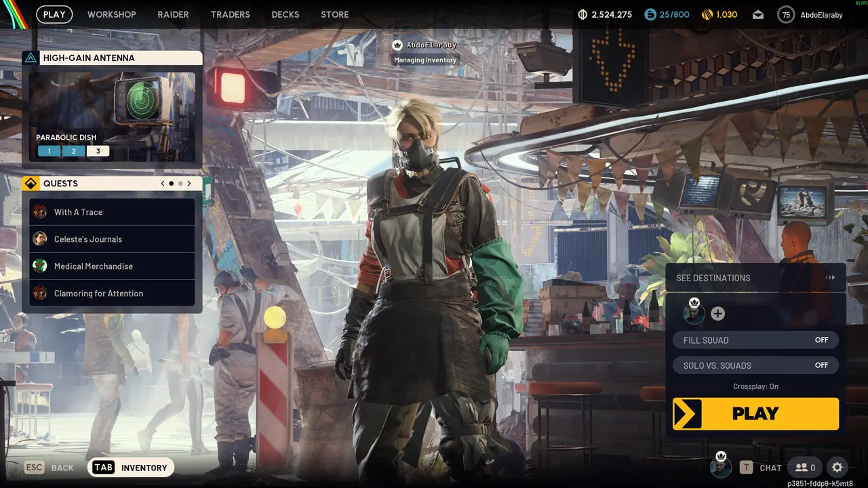The image size is (868, 488).
Task: Select Parabolic Dish stage 2 segment
Action: point(73,151)
